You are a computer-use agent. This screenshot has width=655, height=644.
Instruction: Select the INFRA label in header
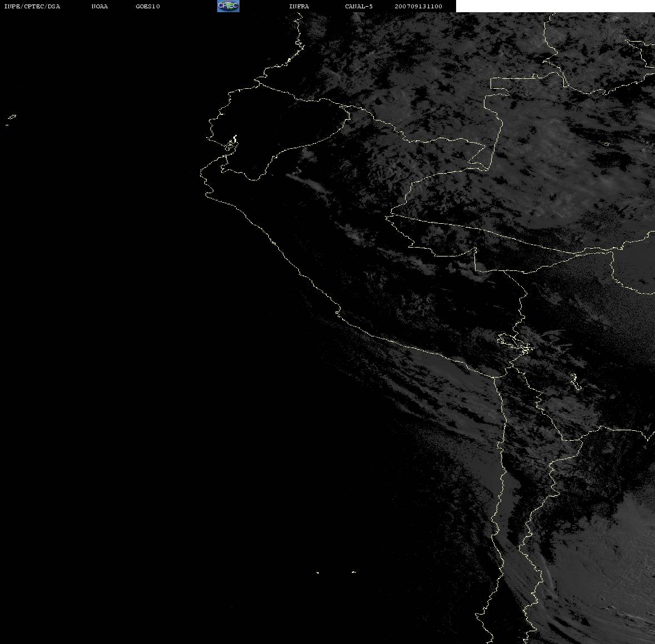(x=299, y=6)
